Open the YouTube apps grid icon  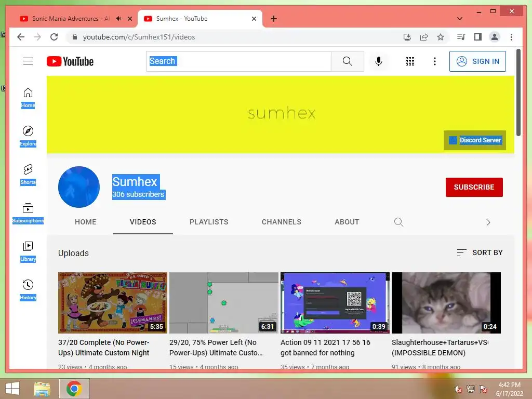point(410,61)
